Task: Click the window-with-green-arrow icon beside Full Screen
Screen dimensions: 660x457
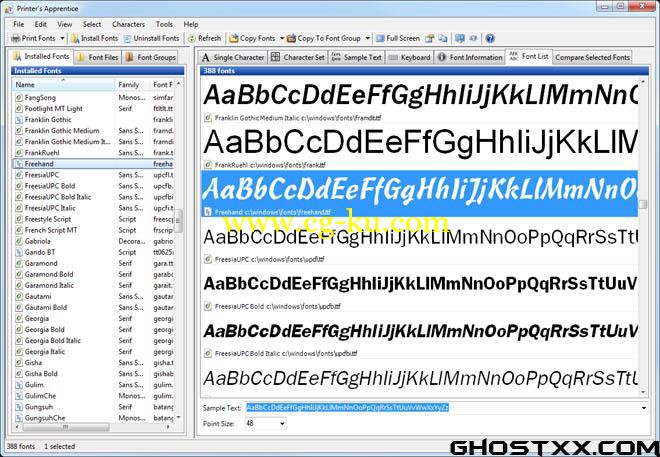Action: pos(430,39)
